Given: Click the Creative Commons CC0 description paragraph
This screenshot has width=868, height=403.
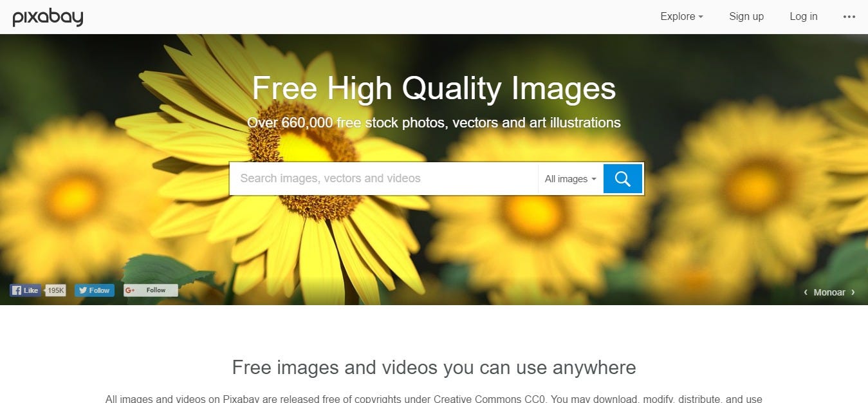Looking at the screenshot, I should pos(434,398).
